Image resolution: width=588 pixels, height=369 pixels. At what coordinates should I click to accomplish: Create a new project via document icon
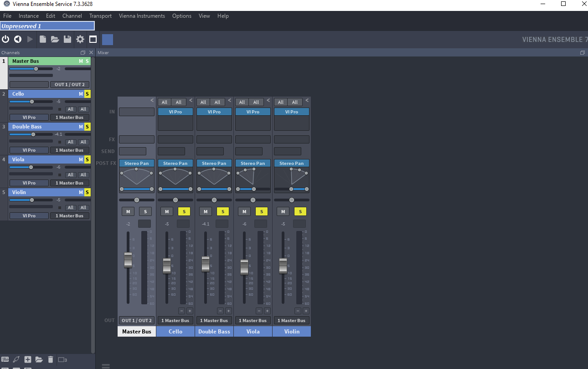(x=43, y=39)
